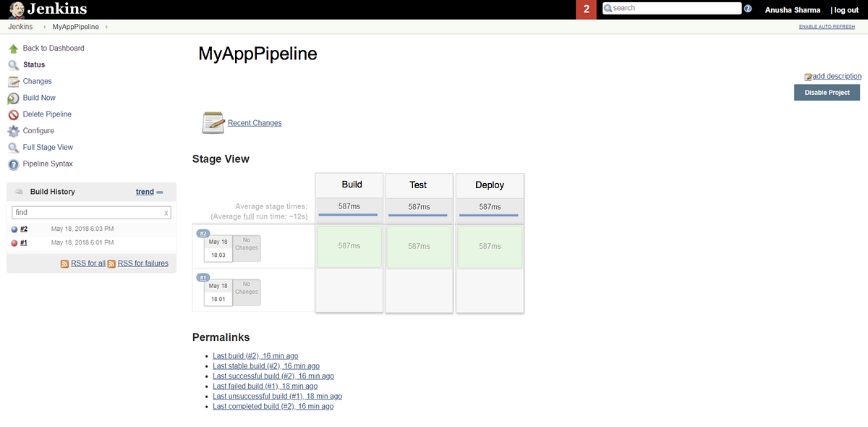The height and width of the screenshot is (427, 868).
Task: Click the #2 badge in Stage View
Action: pyautogui.click(x=203, y=233)
